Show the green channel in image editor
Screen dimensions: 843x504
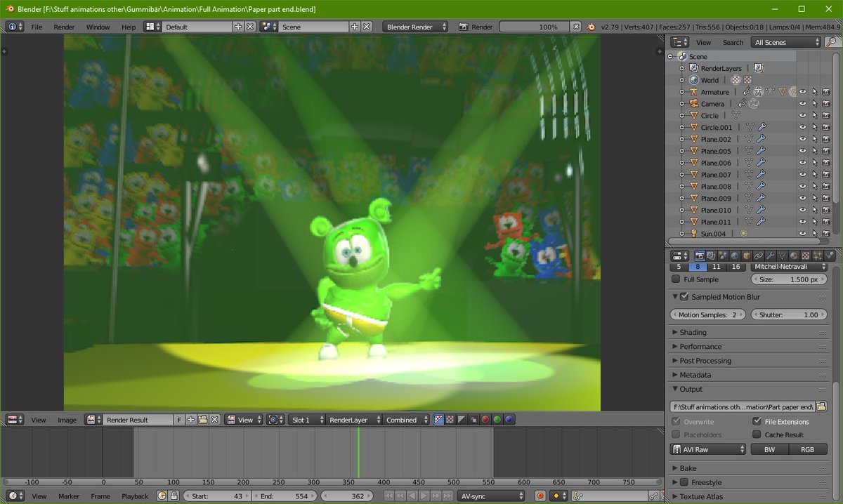click(497, 420)
